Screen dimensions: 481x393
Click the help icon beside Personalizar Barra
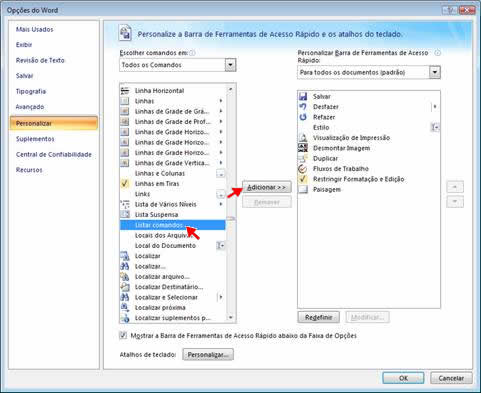(438, 53)
